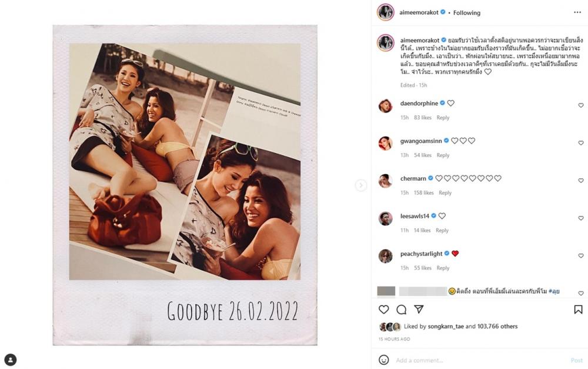View the 103,766 others likes list
Image resolution: width=588 pixels, height=369 pixels.
[x=497, y=326]
